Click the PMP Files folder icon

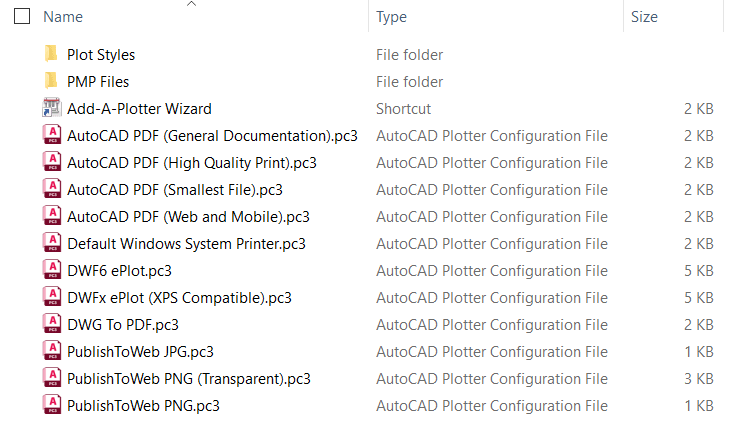tap(51, 81)
